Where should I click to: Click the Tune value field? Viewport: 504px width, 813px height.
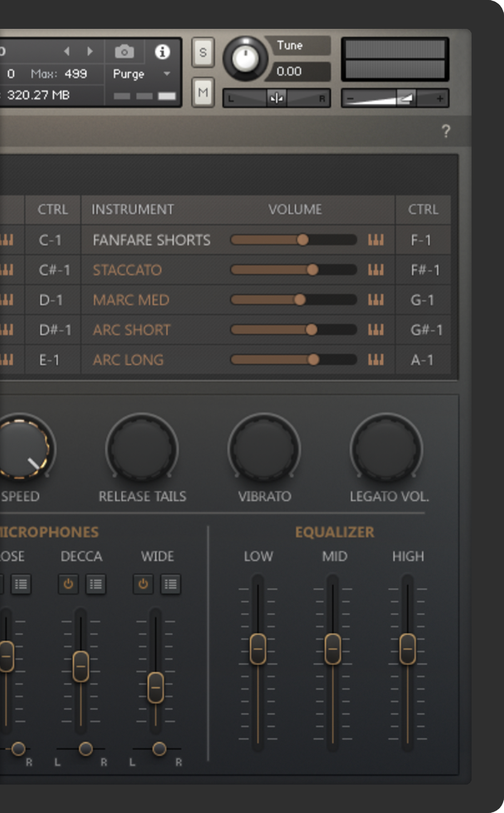tap(298, 72)
